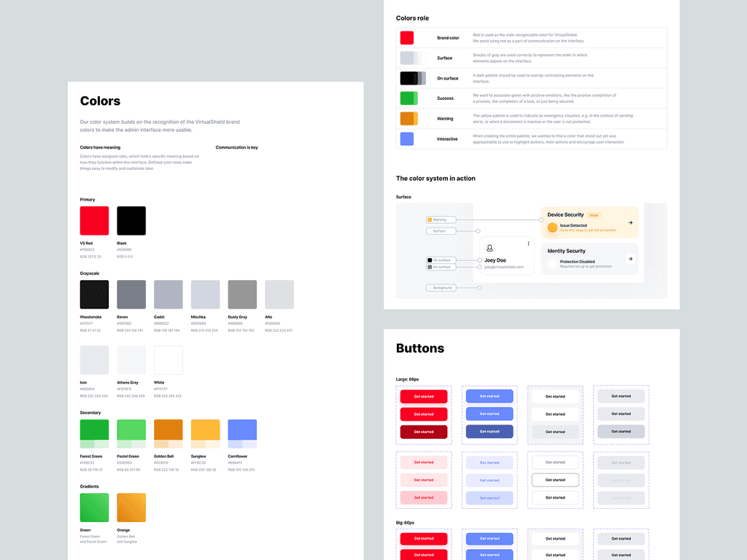Open the three-dot menu on the Joey Doe card
This screenshot has height=560, width=747.
pos(528,244)
